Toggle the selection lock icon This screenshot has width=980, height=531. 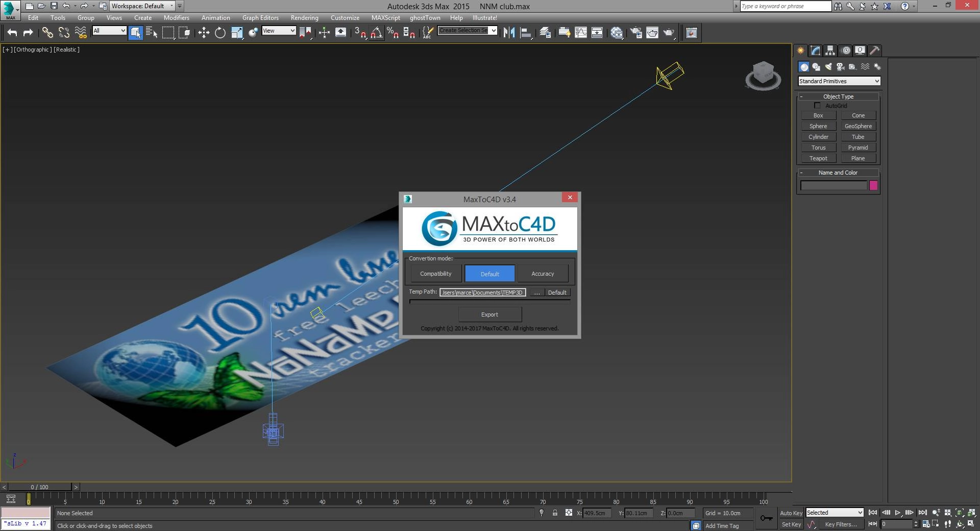tap(555, 513)
